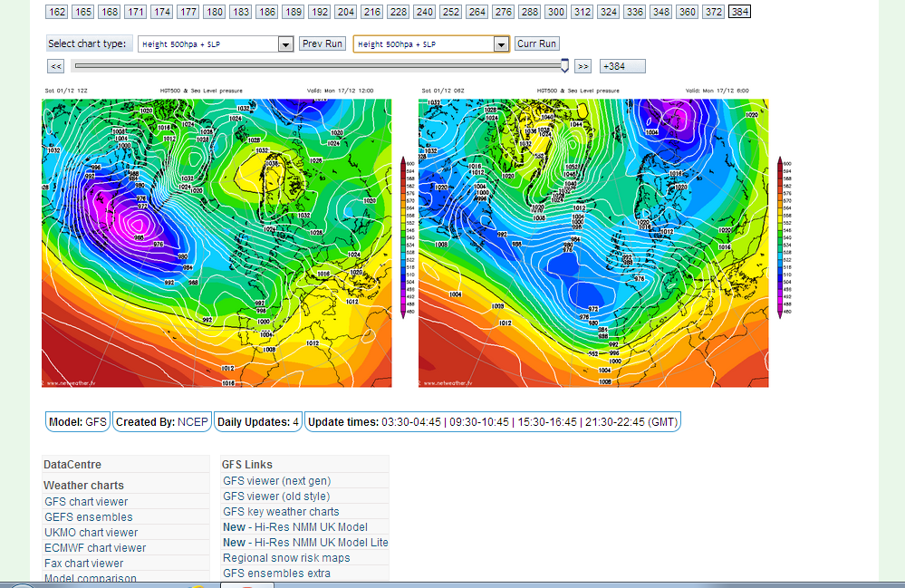Select forecast hour 165
This screenshot has width=905, height=588.
coord(83,12)
